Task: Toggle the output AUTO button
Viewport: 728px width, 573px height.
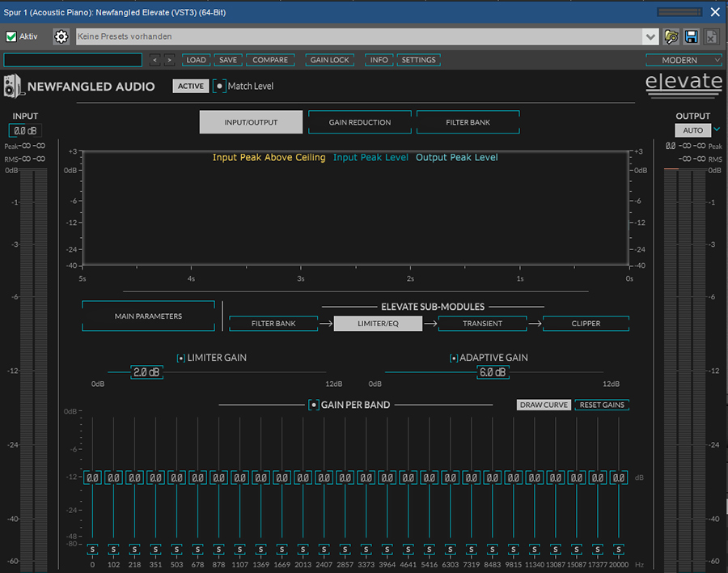Action: pyautogui.click(x=692, y=130)
